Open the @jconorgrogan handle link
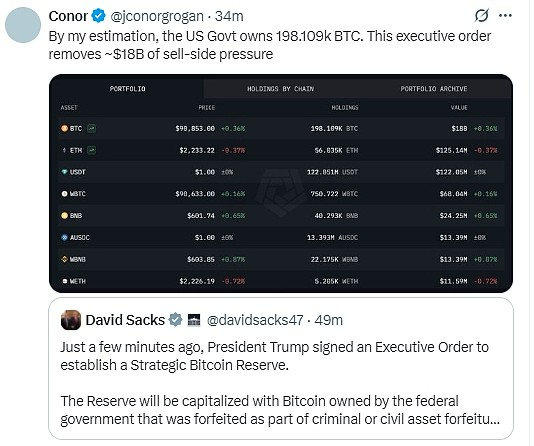 click(157, 16)
